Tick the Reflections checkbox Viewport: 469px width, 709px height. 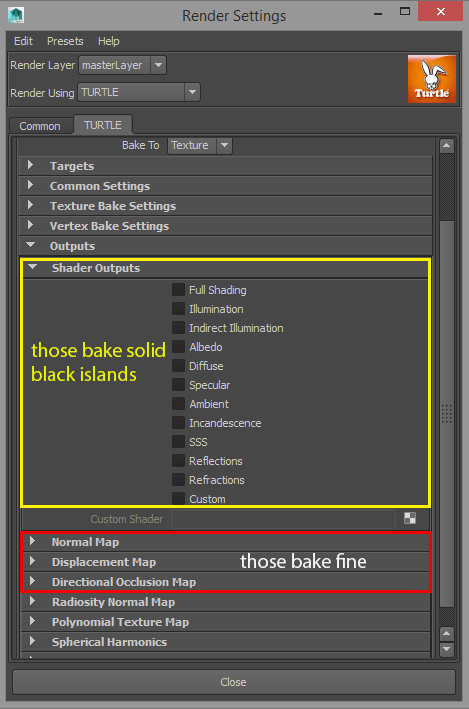coord(178,460)
